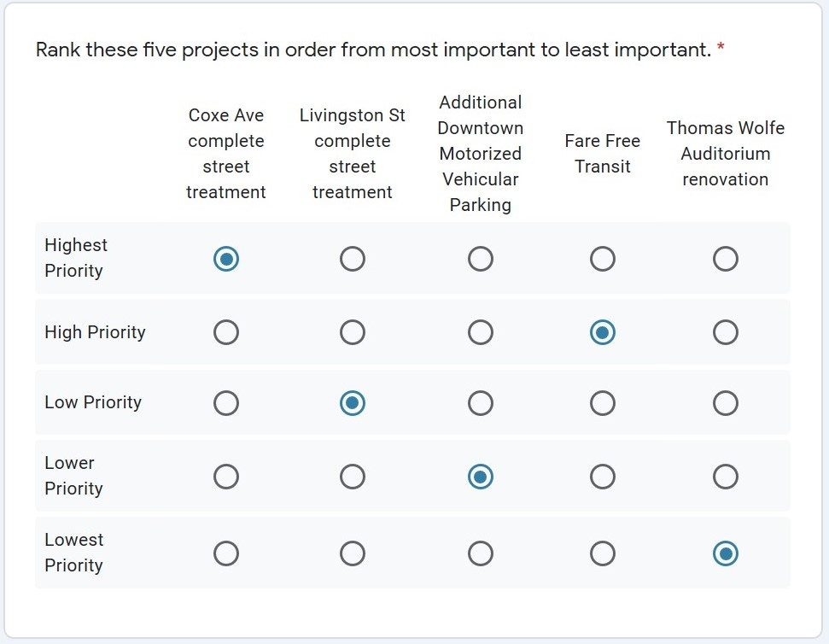Set Thomas Wolfe Auditorium renovation to Highest Priority
Viewport: 829px width, 644px height.
coord(726,259)
